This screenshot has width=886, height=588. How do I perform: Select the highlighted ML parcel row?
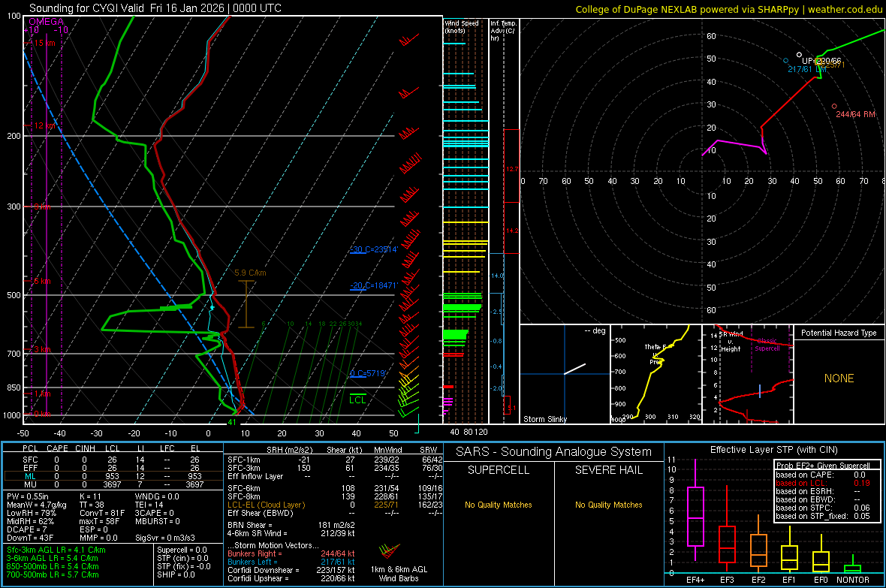tap(113, 476)
